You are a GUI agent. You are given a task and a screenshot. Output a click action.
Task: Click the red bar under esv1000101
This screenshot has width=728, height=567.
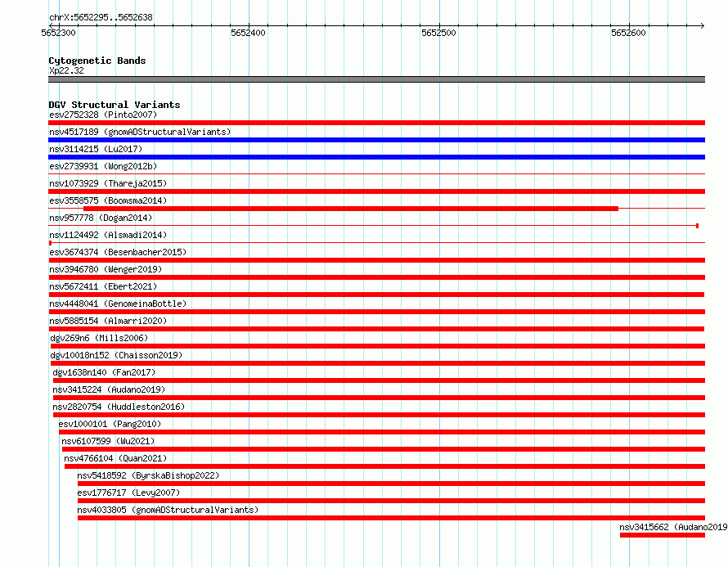(x=382, y=432)
